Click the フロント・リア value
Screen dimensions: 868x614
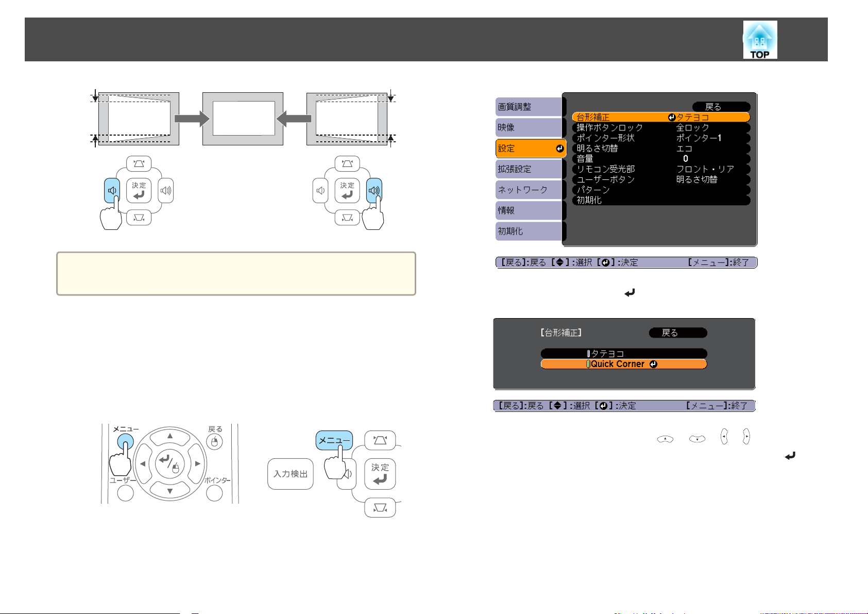click(x=705, y=169)
